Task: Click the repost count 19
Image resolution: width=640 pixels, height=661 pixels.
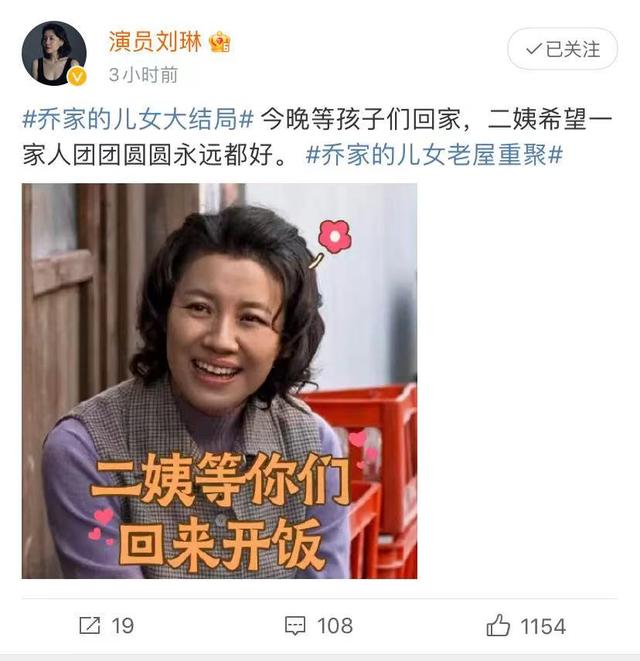Action: 123,626
